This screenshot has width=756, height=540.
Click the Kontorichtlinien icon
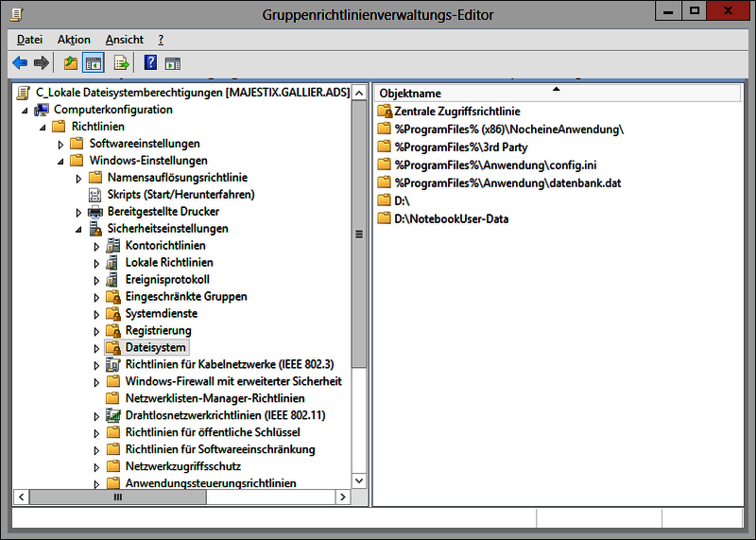coord(112,246)
